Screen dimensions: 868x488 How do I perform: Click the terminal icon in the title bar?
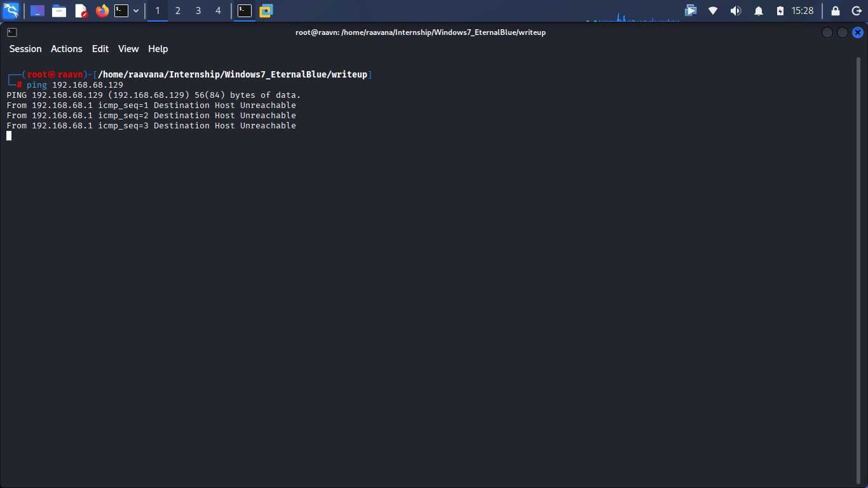point(12,32)
